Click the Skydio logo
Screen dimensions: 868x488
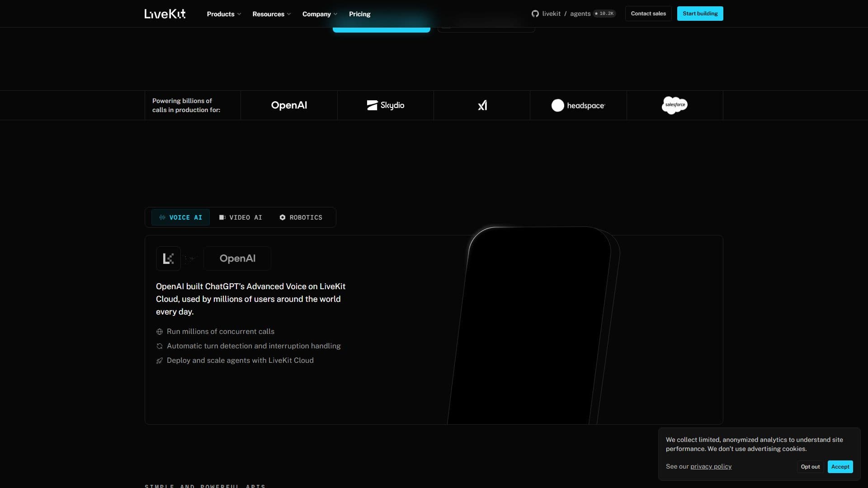(x=386, y=105)
